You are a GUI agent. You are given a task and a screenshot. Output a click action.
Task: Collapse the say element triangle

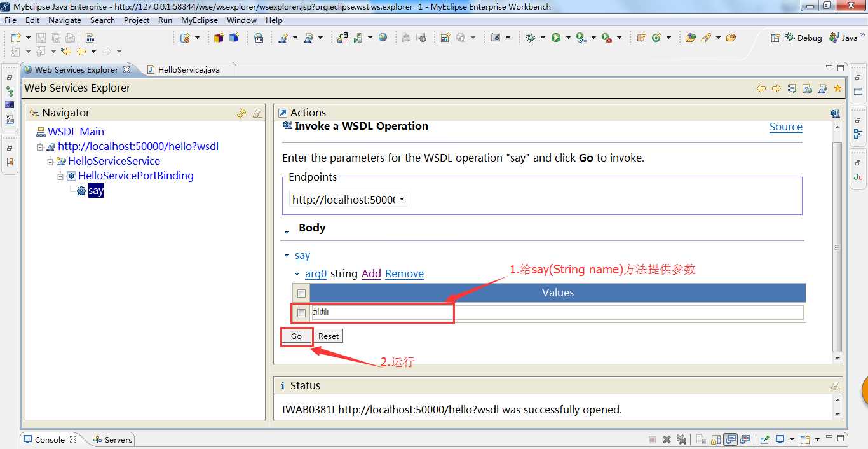(287, 256)
